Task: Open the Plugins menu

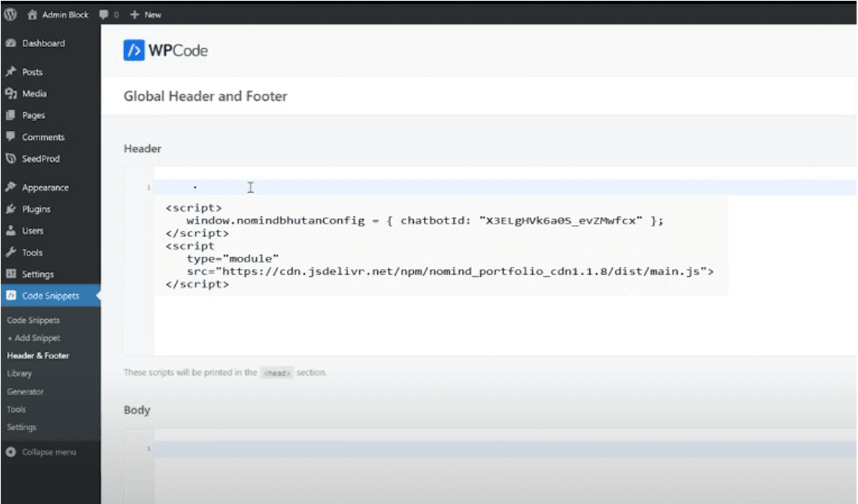Action: click(36, 209)
